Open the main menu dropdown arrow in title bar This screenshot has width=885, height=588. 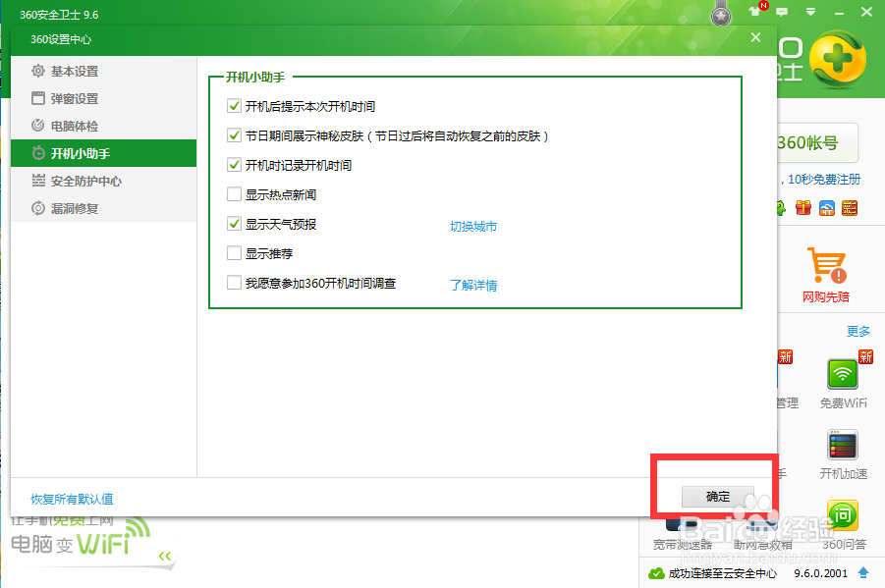(x=810, y=12)
